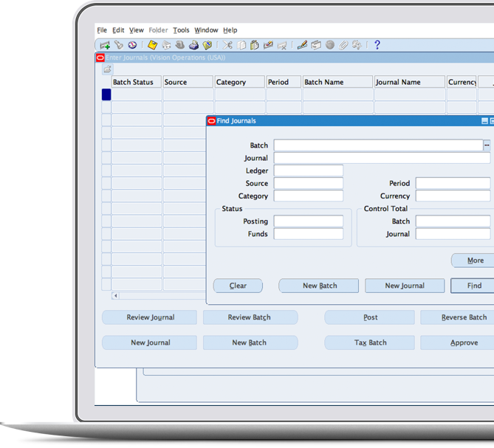The height and width of the screenshot is (448, 494).
Task: Paste using the clipboard toolbar icon
Action: click(x=254, y=45)
